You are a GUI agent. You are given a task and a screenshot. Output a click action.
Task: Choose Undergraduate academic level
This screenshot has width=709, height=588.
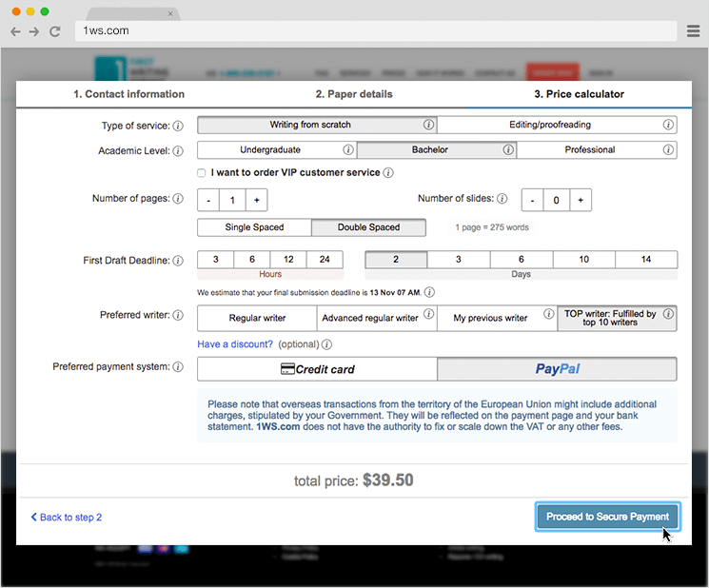(x=270, y=150)
